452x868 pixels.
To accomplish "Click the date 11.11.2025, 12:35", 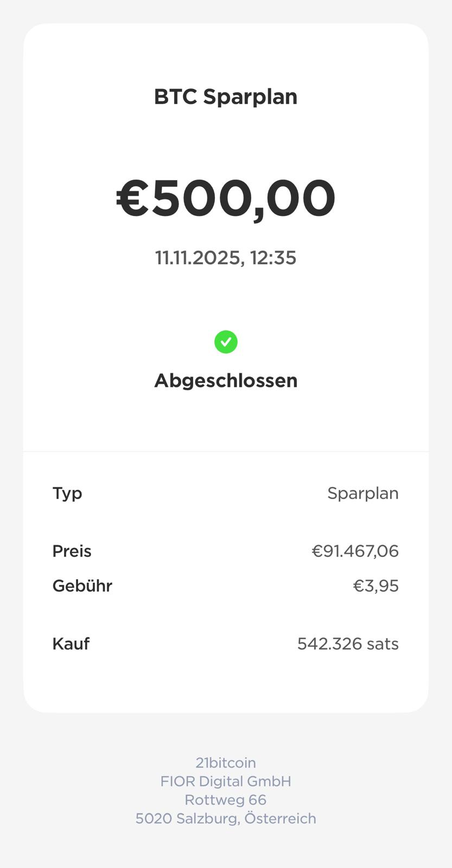I will pyautogui.click(x=226, y=258).
